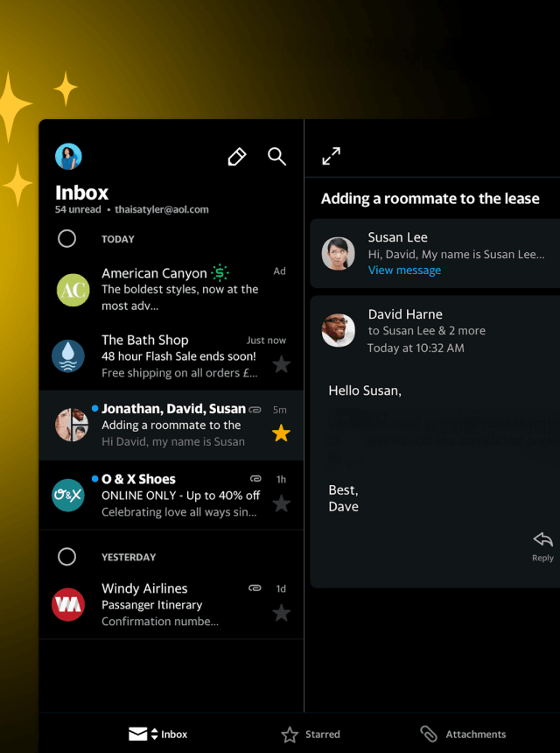This screenshot has width=560, height=753.
Task: Click O & X Shoes sender logo
Action: [68, 495]
